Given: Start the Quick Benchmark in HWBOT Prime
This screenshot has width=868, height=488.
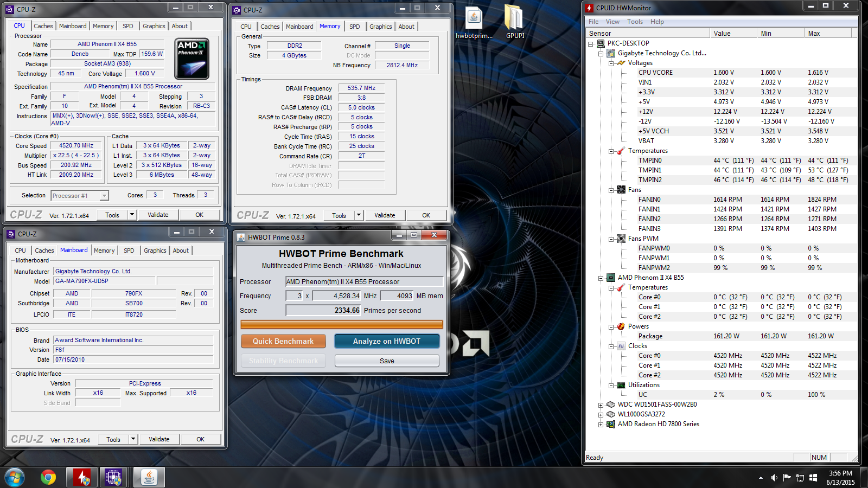Looking at the screenshot, I should 283,341.
